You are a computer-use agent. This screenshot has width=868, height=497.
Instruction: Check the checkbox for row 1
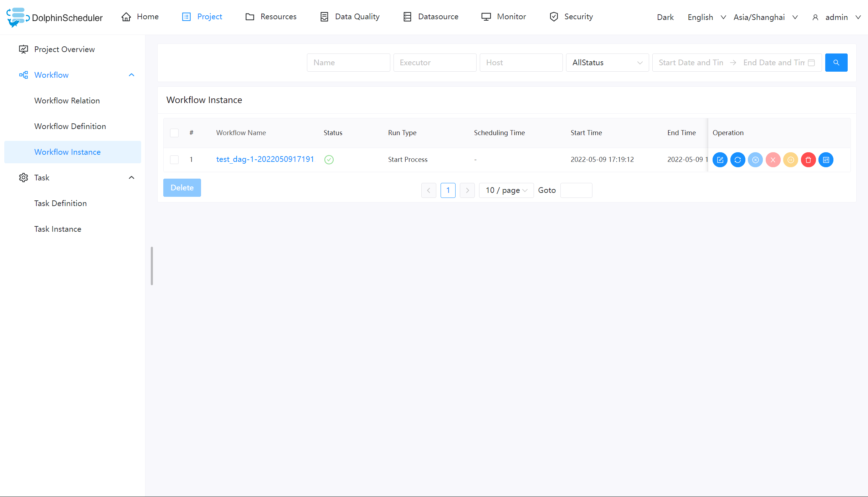click(x=174, y=160)
